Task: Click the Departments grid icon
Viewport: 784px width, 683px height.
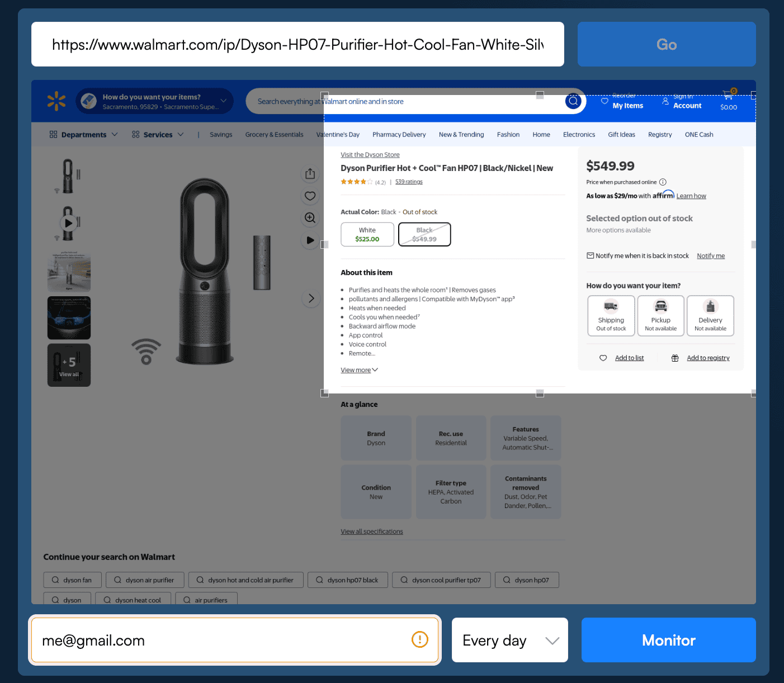Action: coord(54,134)
